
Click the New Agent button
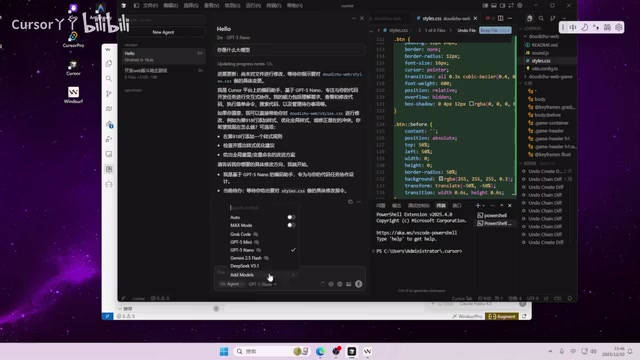[x=163, y=32]
